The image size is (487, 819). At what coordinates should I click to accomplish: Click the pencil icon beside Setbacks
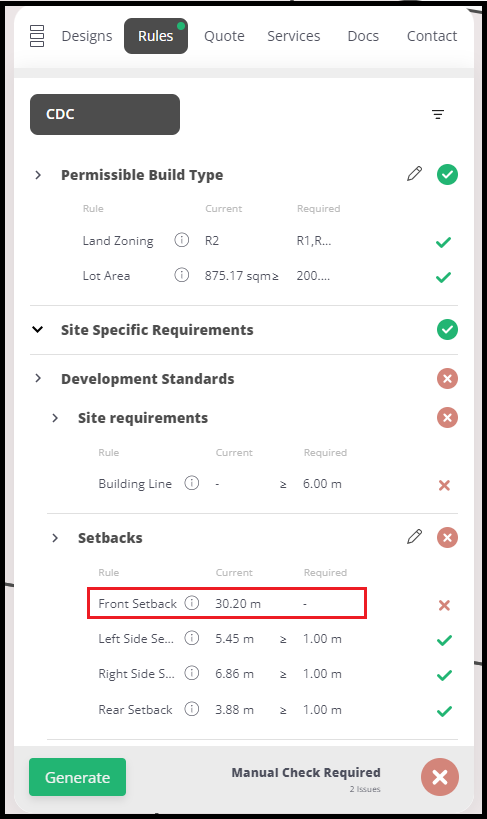(414, 536)
